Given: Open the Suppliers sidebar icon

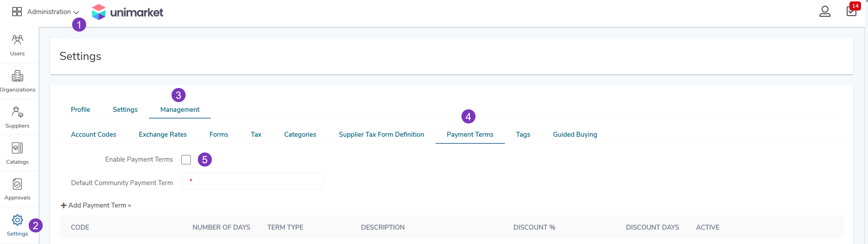Looking at the screenshot, I should tap(18, 112).
